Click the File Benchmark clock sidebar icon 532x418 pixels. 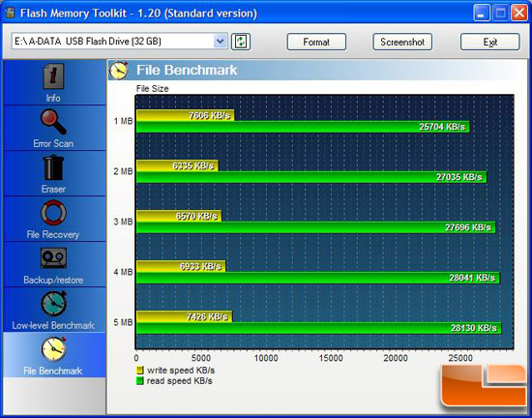point(53,349)
